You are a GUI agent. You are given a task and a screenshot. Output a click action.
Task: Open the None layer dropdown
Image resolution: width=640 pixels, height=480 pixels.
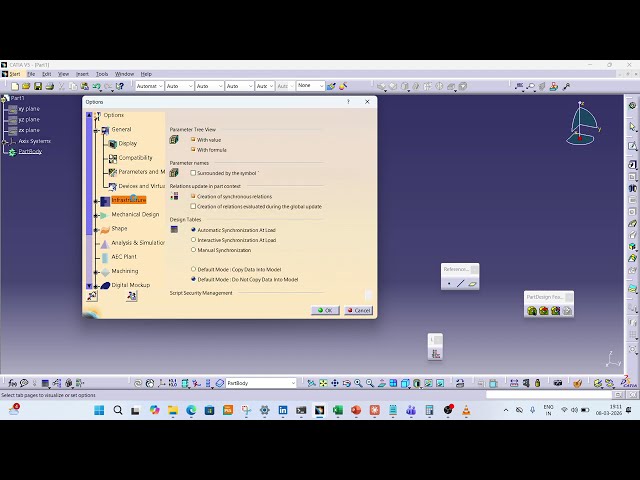(310, 86)
